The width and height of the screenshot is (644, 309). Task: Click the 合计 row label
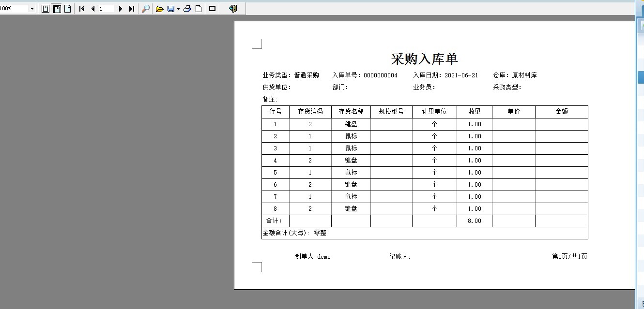274,221
